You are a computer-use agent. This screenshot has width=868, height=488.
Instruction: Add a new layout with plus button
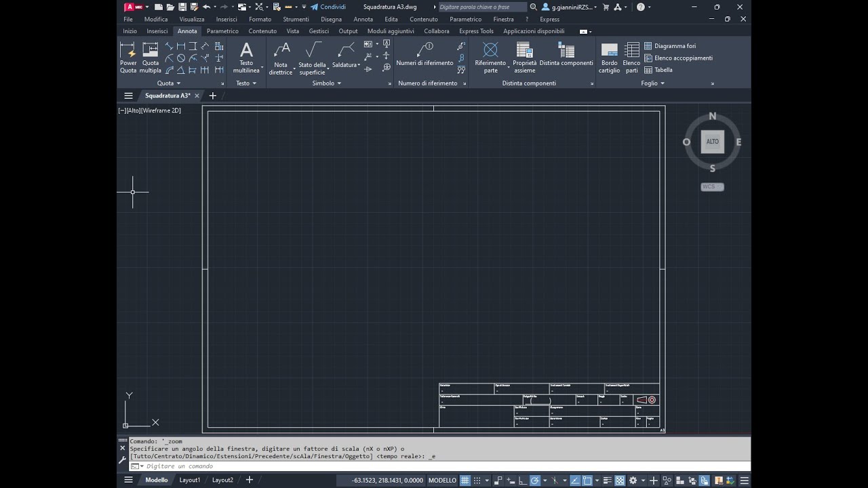(249, 480)
